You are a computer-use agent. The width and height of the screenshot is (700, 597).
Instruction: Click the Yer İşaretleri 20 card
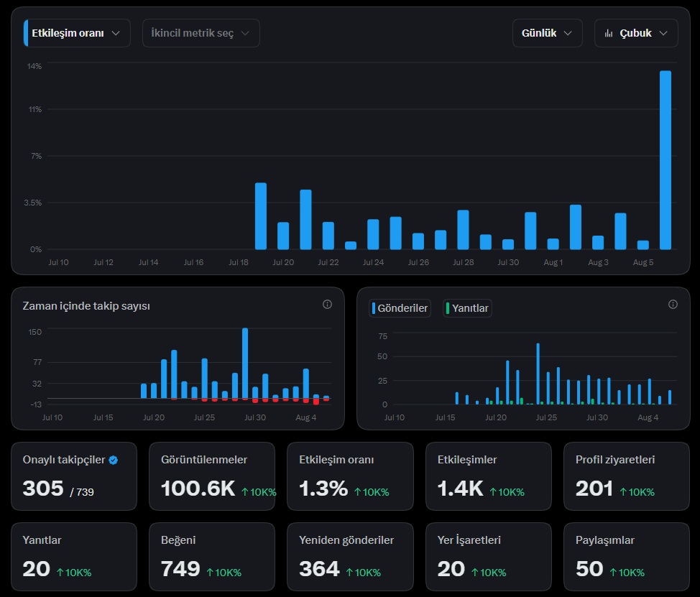point(489,556)
